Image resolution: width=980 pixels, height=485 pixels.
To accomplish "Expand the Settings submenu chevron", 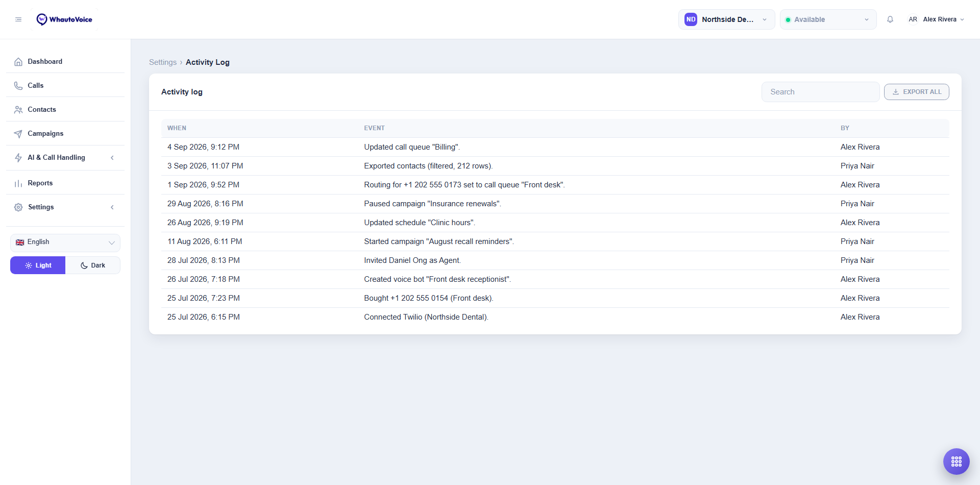I will tap(112, 207).
